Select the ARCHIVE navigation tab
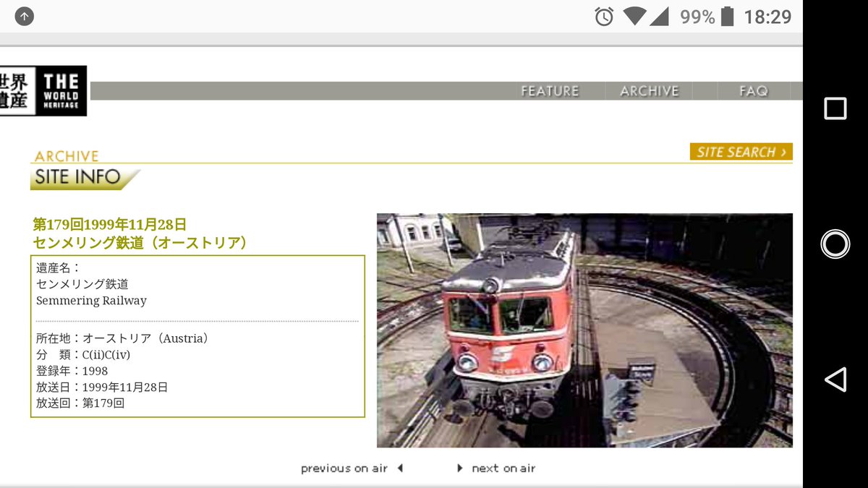 tap(649, 90)
